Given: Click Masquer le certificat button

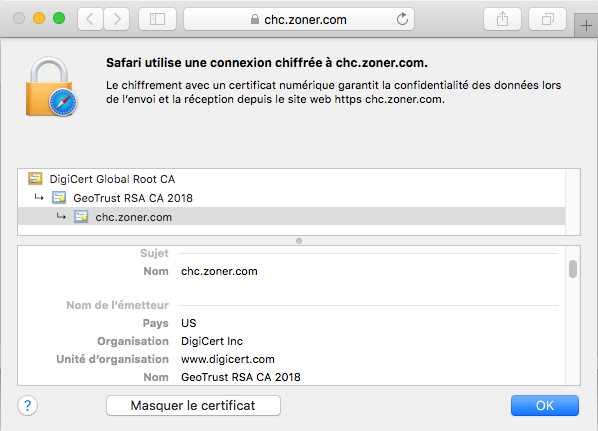Looking at the screenshot, I should click(193, 405).
